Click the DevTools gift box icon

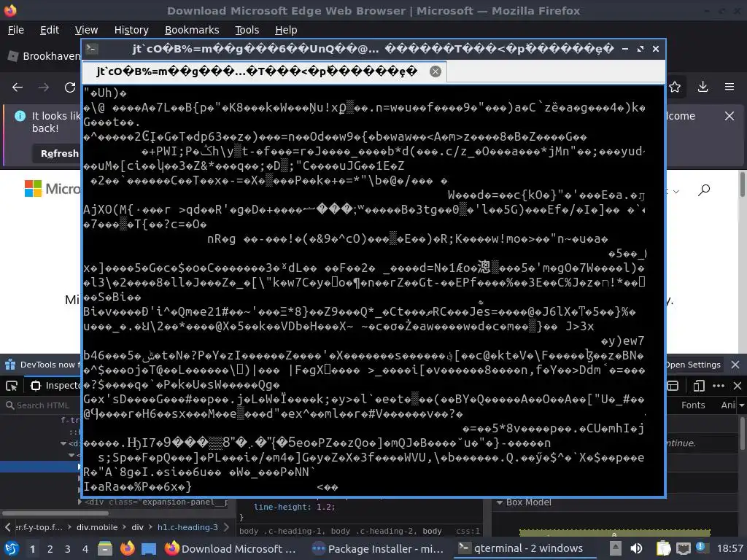pos(10,365)
